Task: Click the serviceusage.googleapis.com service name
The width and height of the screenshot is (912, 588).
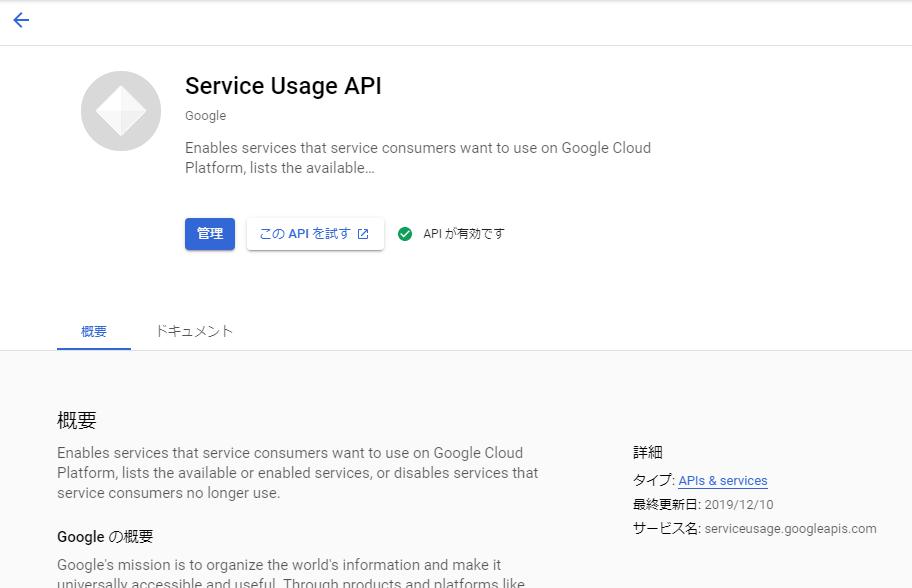Action: [790, 529]
